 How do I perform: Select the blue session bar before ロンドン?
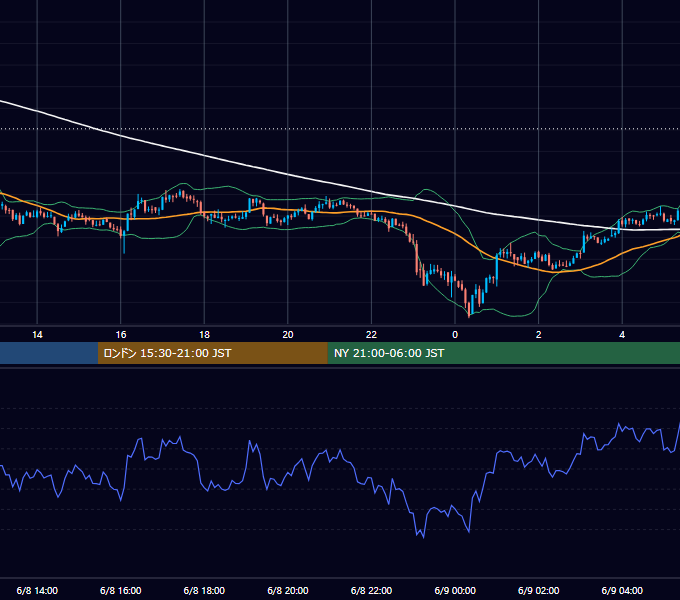click(49, 353)
